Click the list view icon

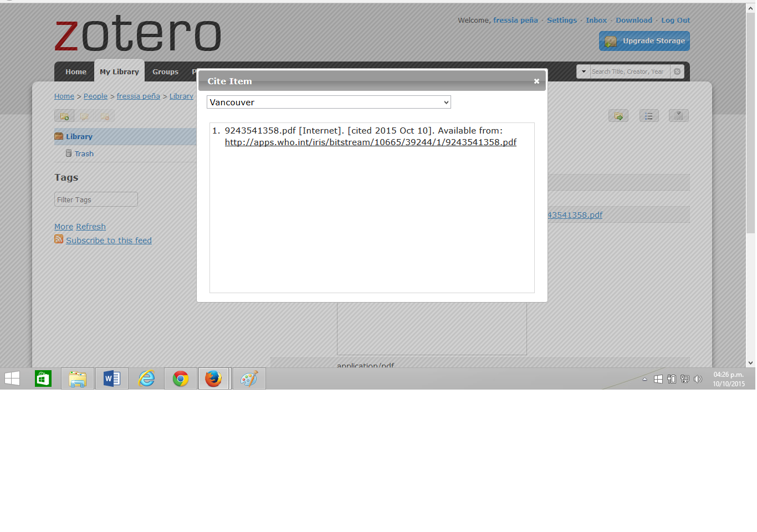point(649,116)
